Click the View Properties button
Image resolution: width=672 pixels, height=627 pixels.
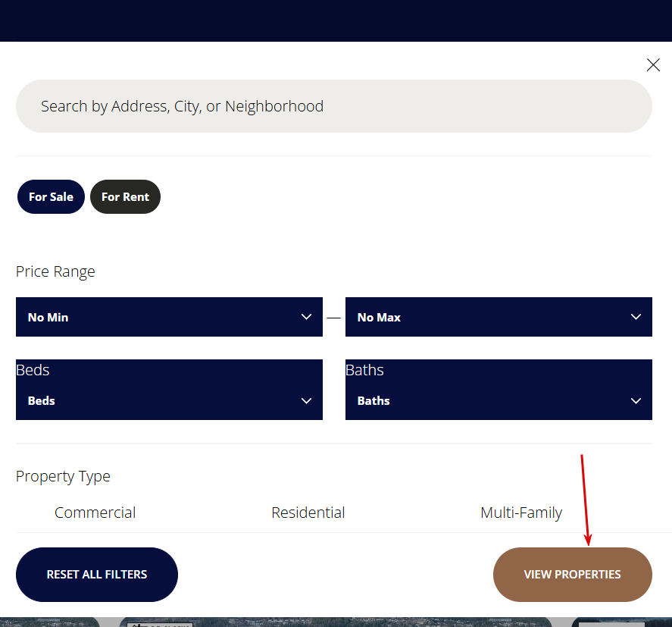572,575
